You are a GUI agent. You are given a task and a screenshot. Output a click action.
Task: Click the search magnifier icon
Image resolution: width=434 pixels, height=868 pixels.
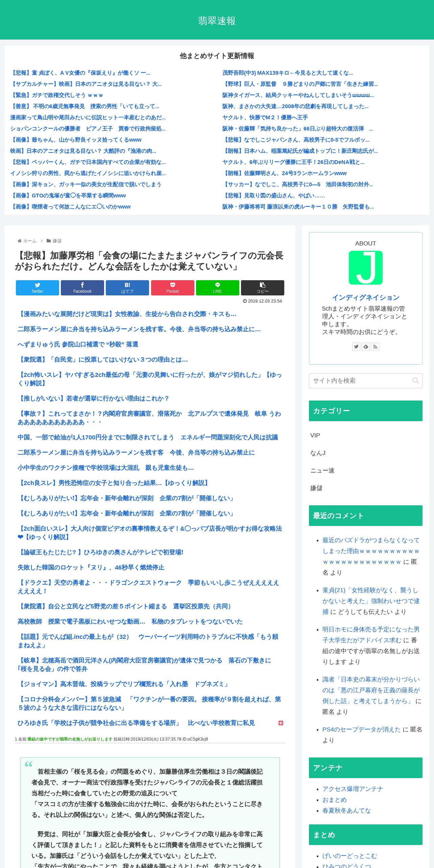415,381
